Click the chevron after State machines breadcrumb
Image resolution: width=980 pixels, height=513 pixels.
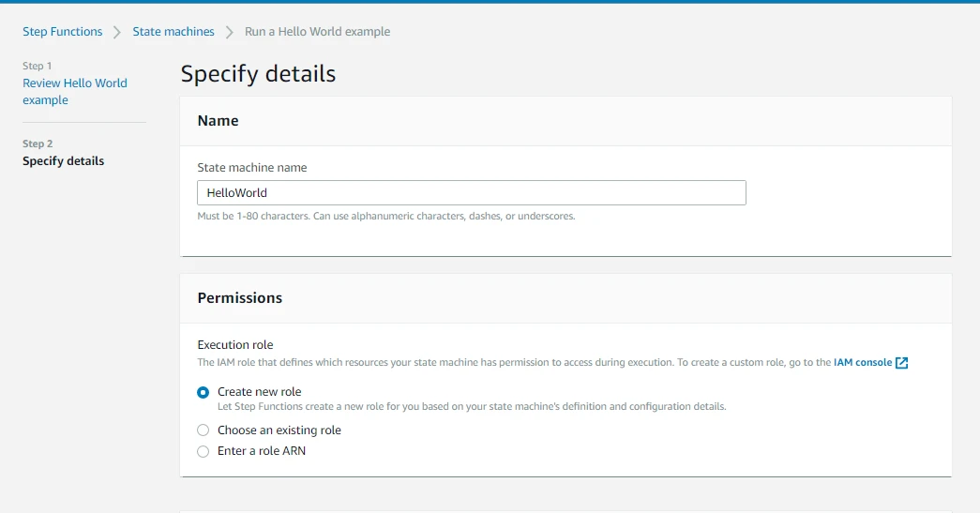click(x=229, y=32)
